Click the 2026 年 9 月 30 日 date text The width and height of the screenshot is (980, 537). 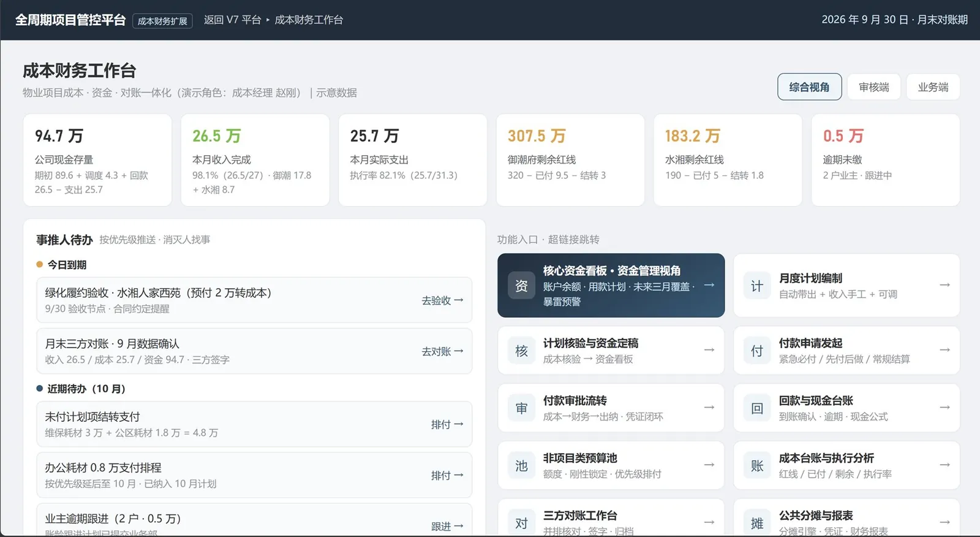(865, 20)
